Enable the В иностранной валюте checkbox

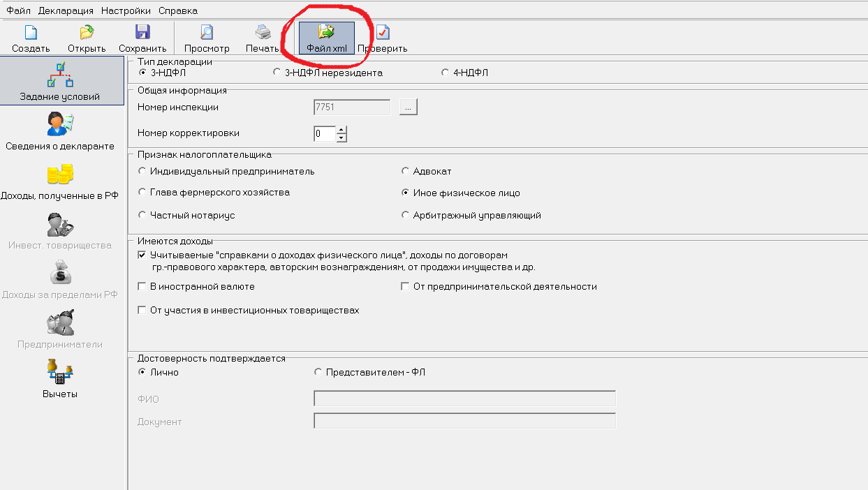point(142,287)
